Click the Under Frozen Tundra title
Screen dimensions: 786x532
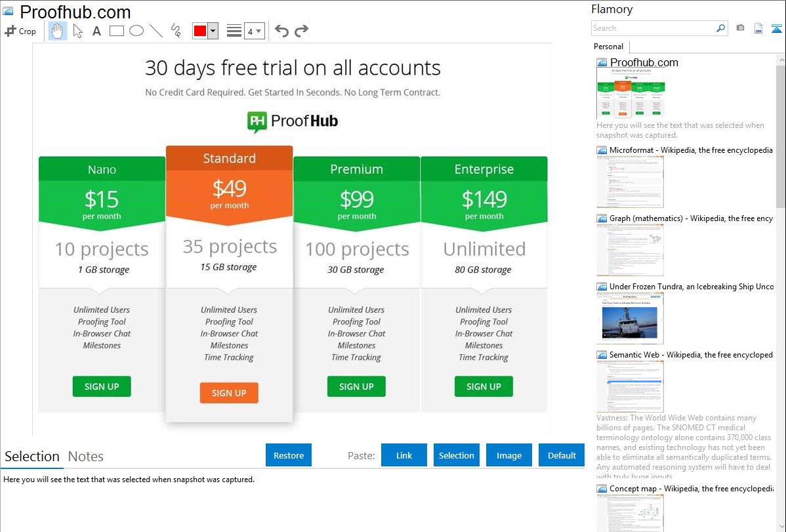click(x=692, y=286)
